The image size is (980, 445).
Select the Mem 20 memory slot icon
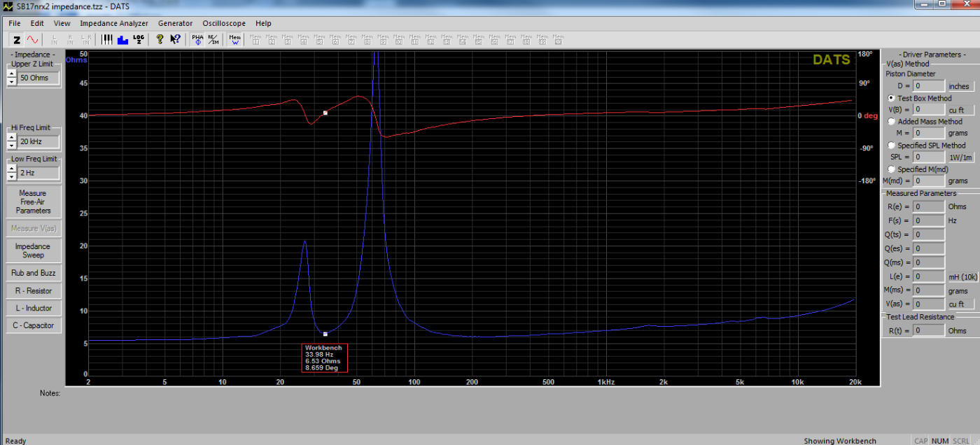(x=558, y=40)
